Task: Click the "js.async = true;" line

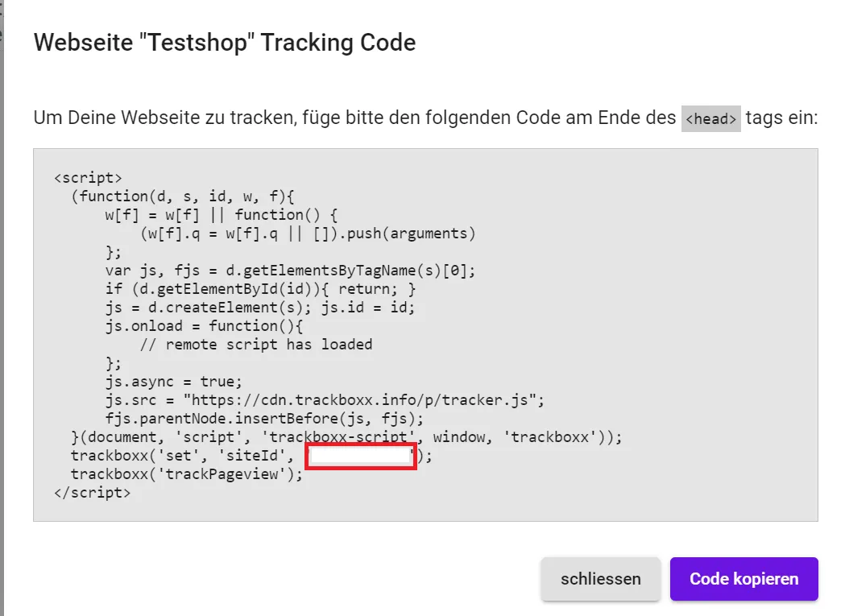Action: 173,382
